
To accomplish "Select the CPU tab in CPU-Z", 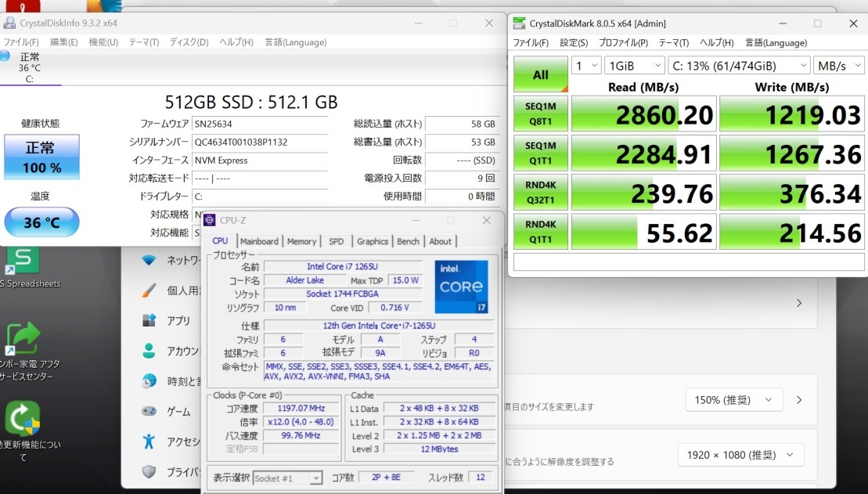I will [220, 240].
